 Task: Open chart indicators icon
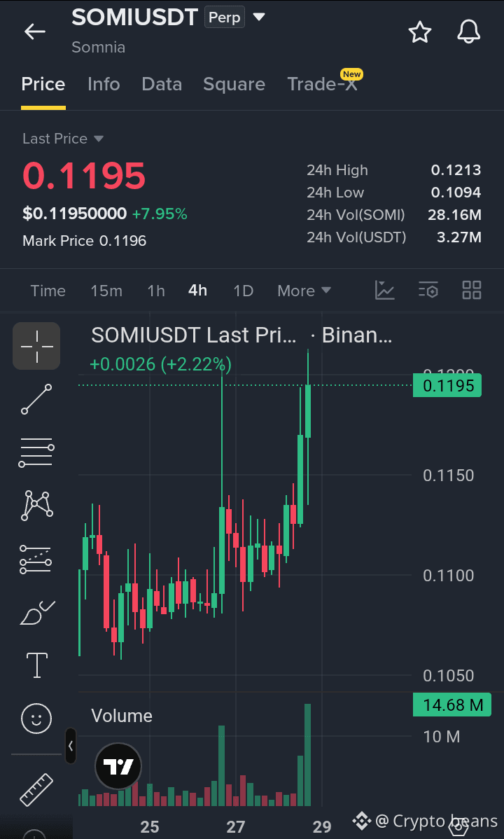click(385, 290)
